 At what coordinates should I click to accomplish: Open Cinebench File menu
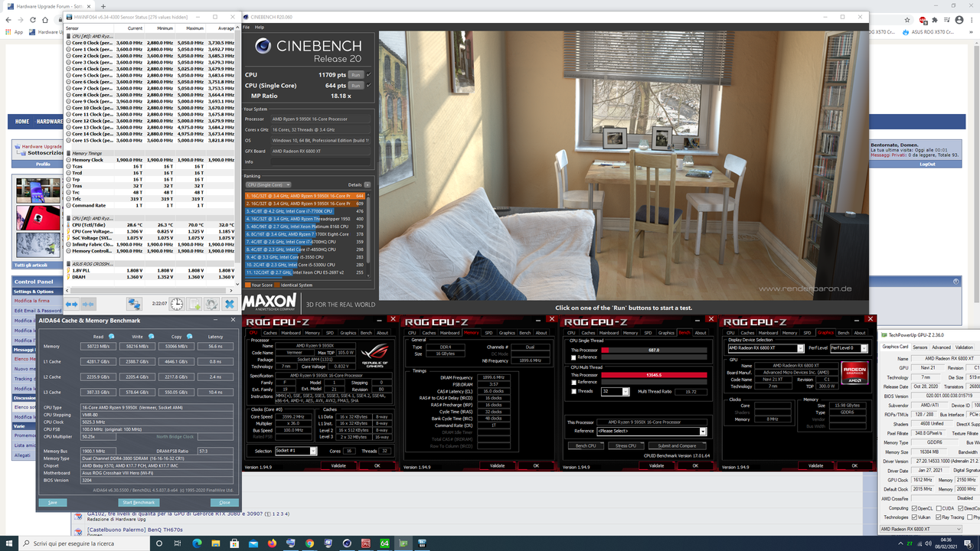248,28
